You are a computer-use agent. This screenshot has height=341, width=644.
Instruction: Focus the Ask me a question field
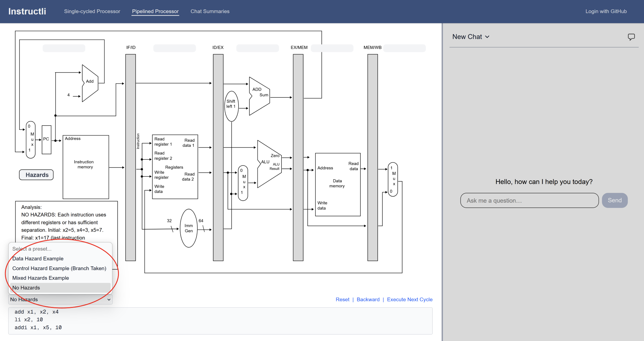tap(529, 200)
